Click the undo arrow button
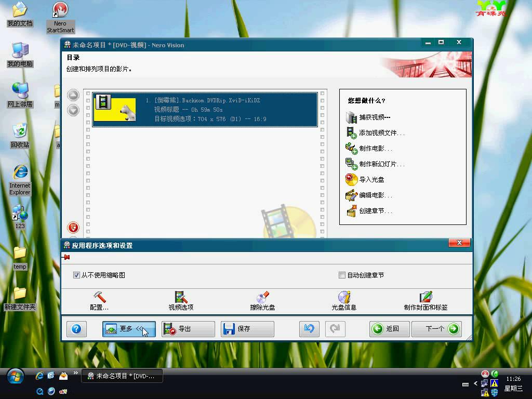 309,329
